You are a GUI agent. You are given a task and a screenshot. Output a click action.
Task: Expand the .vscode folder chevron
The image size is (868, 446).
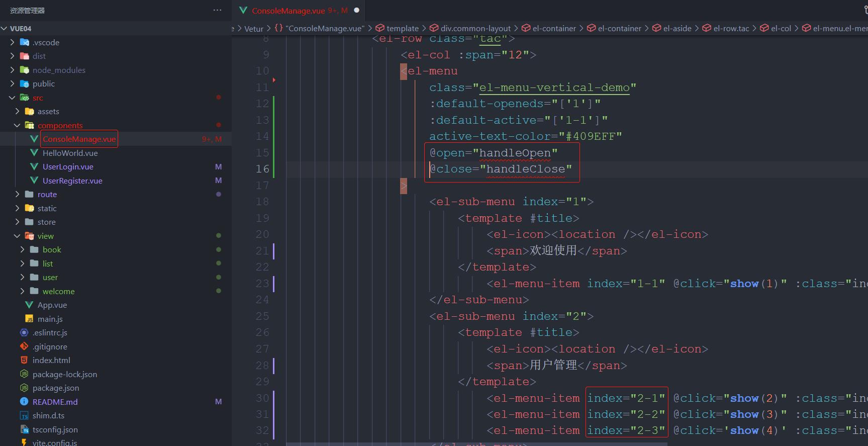(13, 42)
